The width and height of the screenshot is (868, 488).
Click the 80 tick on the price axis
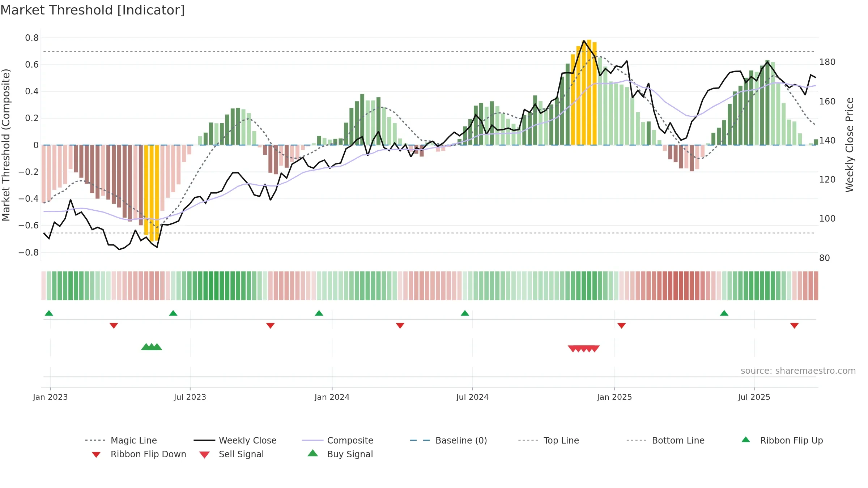tap(825, 258)
